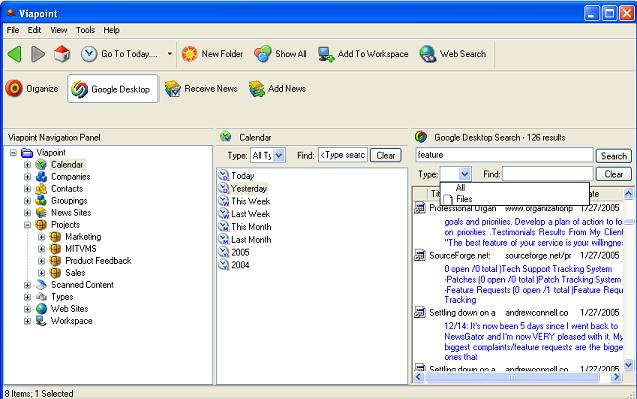The height and width of the screenshot is (399, 637).
Task: Click the results vertical scrollbar down arrow
Action: point(628,365)
